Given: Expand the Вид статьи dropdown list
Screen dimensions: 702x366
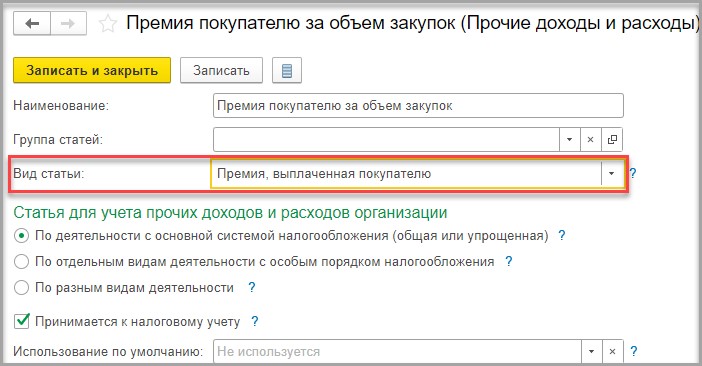Looking at the screenshot, I should click(x=612, y=174).
